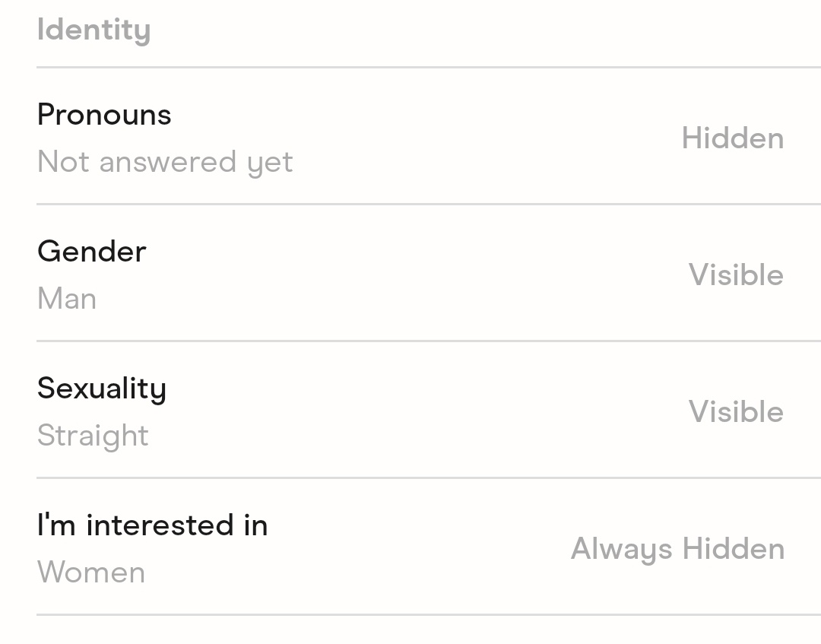Change the Pronouns 'Hidden' visibility status
The image size is (821, 644).
click(732, 138)
